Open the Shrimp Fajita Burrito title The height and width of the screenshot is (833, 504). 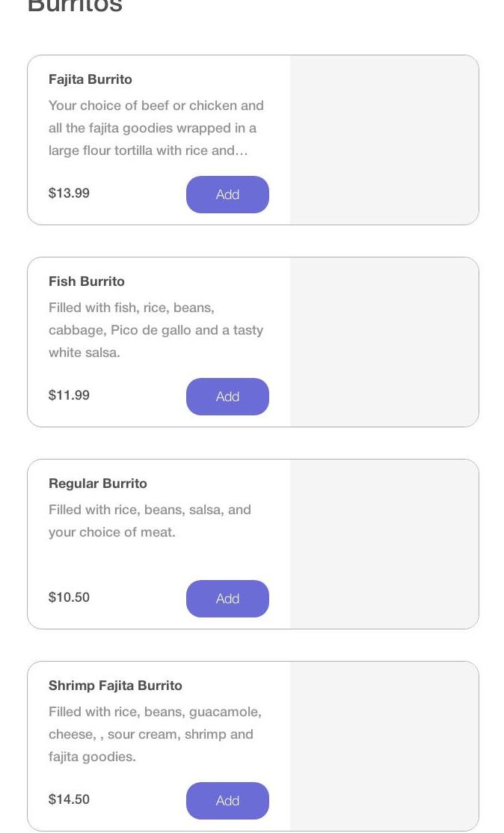tap(115, 686)
